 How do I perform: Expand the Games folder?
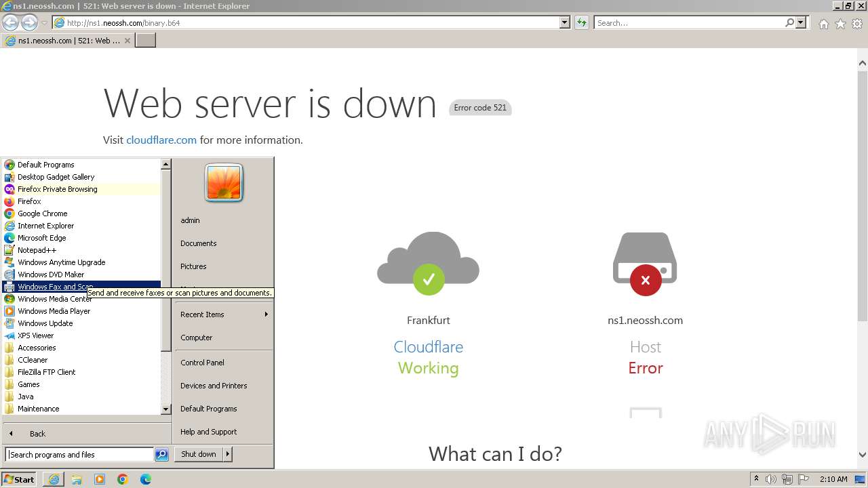point(81,384)
